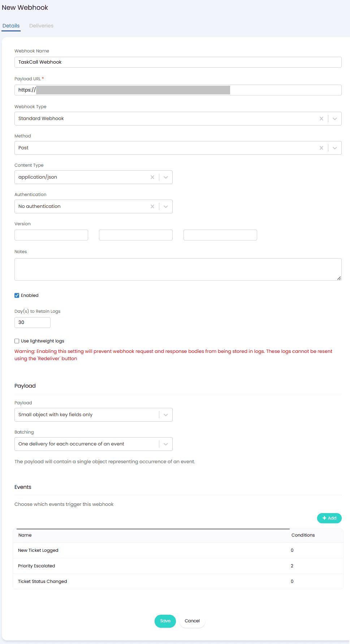Open the Webhook Type dropdown

[334, 118]
